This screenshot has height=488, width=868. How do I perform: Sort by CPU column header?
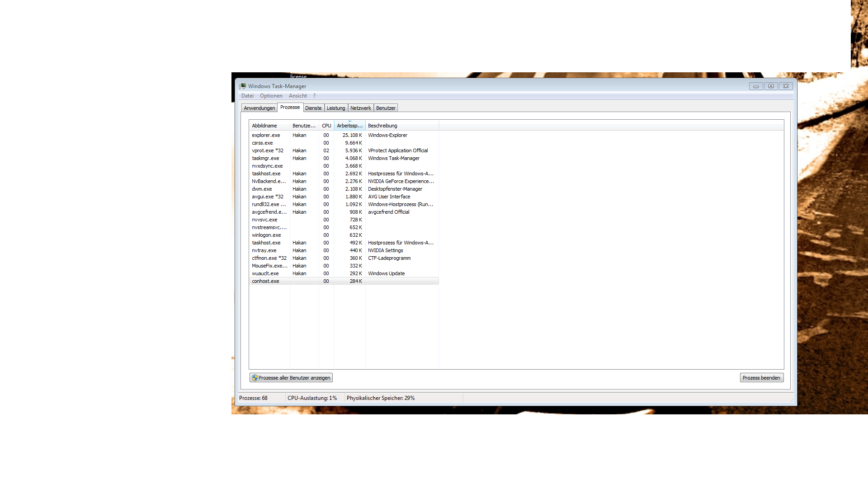coord(326,126)
